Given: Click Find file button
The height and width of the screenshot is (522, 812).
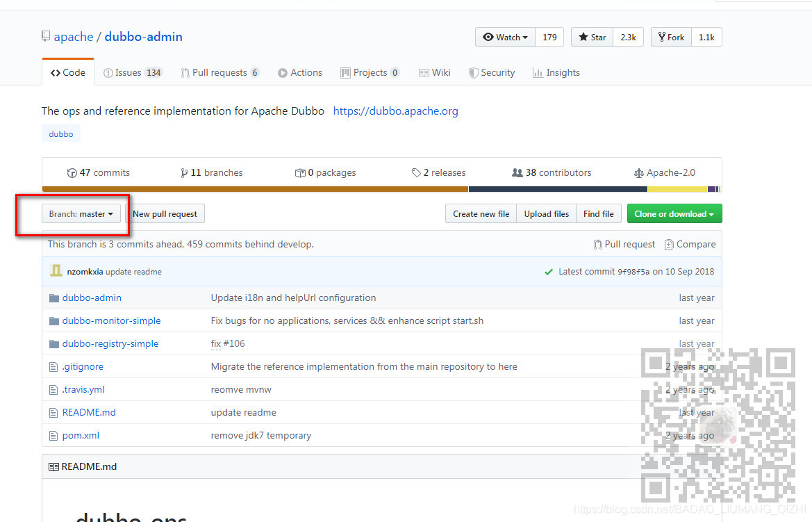Looking at the screenshot, I should pyautogui.click(x=599, y=213).
